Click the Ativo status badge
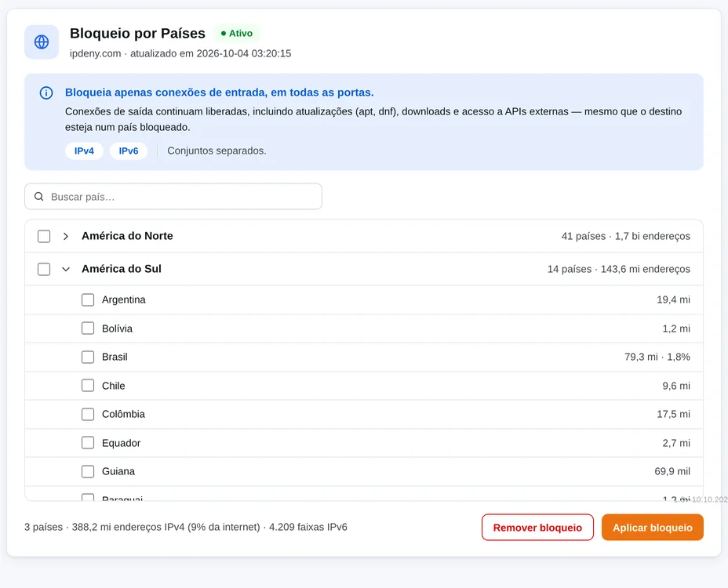Image resolution: width=728 pixels, height=588 pixels. 237,34
